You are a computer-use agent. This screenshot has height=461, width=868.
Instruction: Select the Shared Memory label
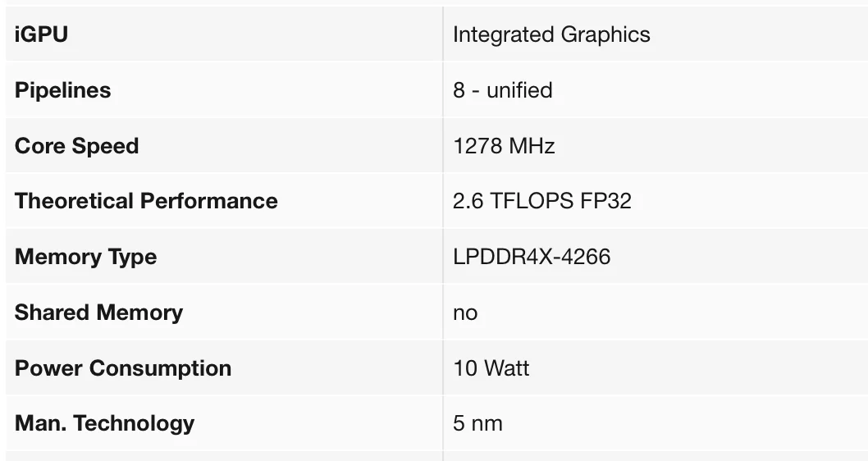point(98,313)
